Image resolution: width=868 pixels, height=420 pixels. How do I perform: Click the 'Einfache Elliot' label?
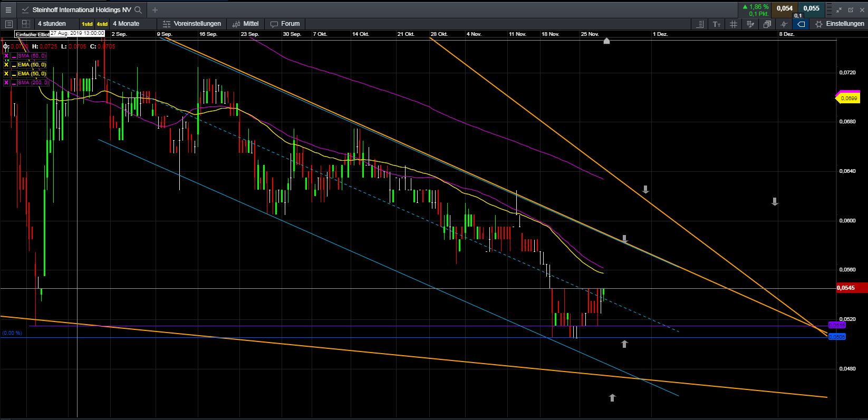click(x=32, y=34)
